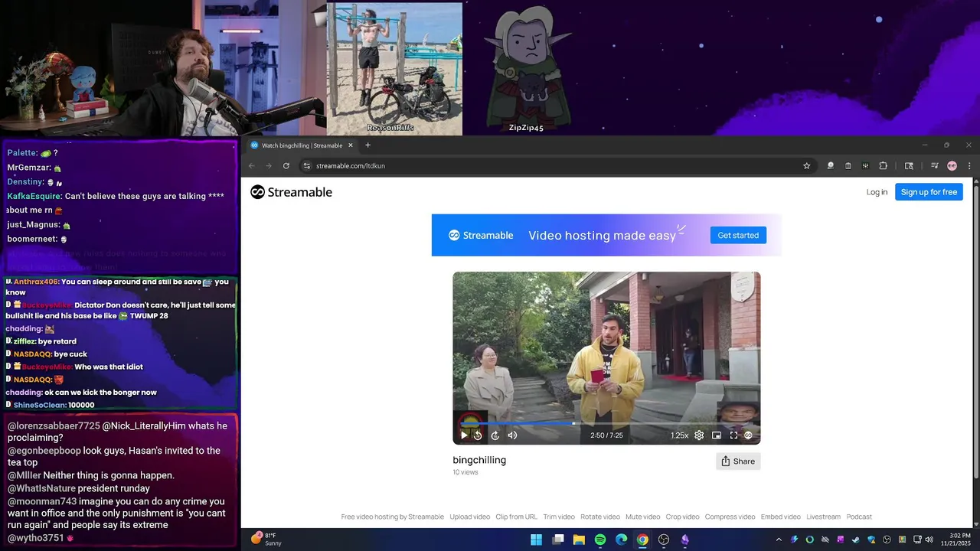Viewport: 980px width, 551px height.
Task: Mute the video volume
Action: (512, 435)
